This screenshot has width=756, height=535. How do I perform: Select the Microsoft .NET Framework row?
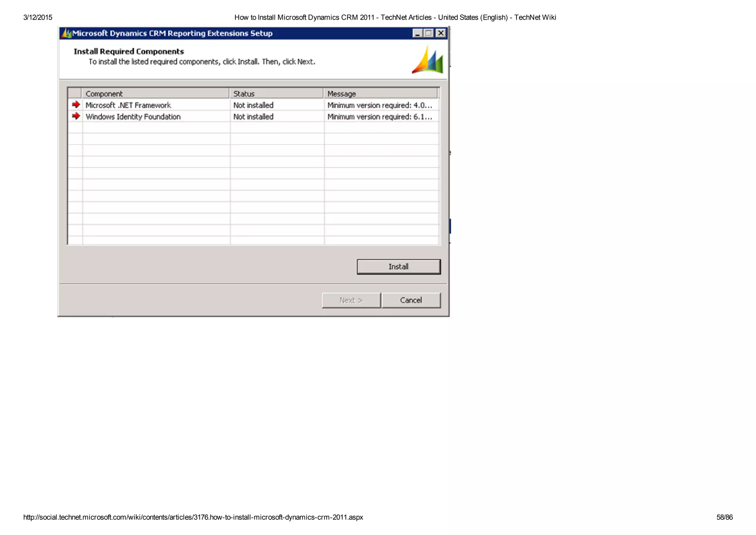pyautogui.click(x=254, y=105)
